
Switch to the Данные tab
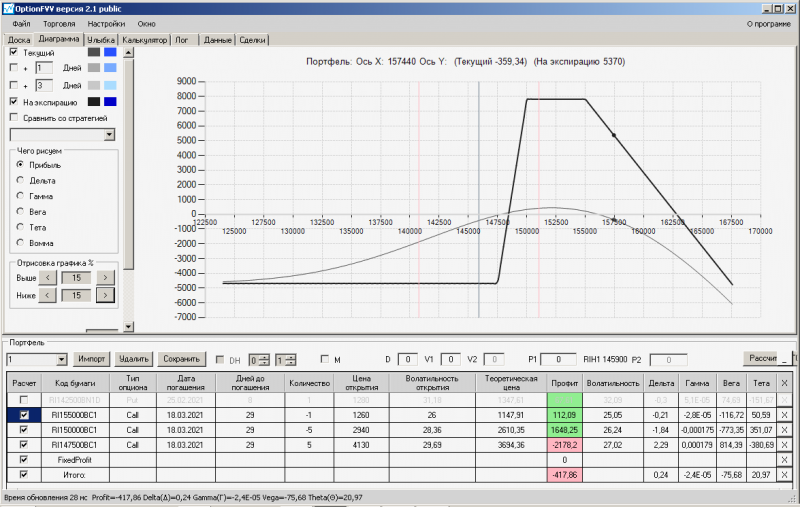[x=217, y=40]
